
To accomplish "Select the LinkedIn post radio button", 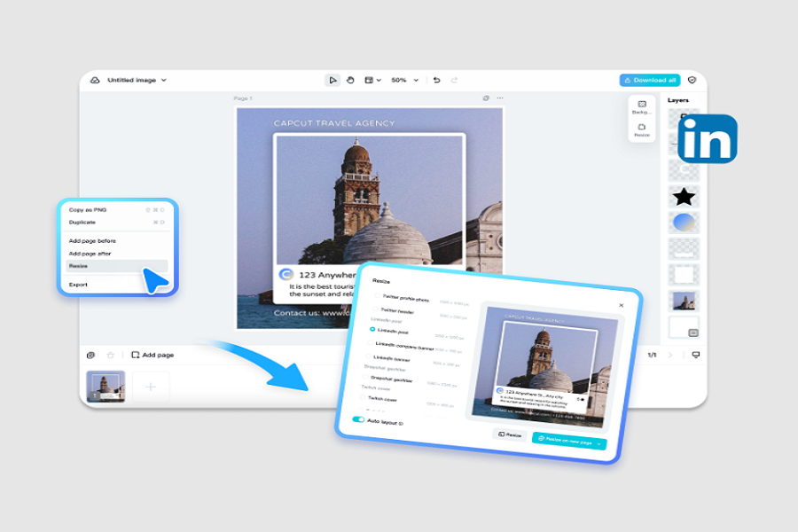I will [372, 330].
